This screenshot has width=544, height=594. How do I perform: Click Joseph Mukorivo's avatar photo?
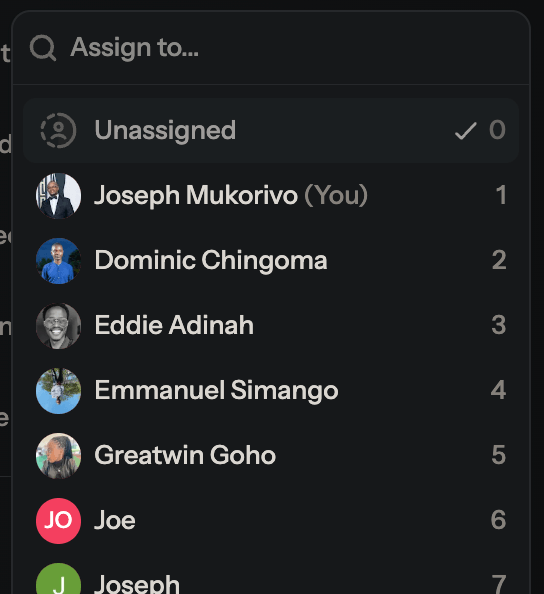[58, 196]
